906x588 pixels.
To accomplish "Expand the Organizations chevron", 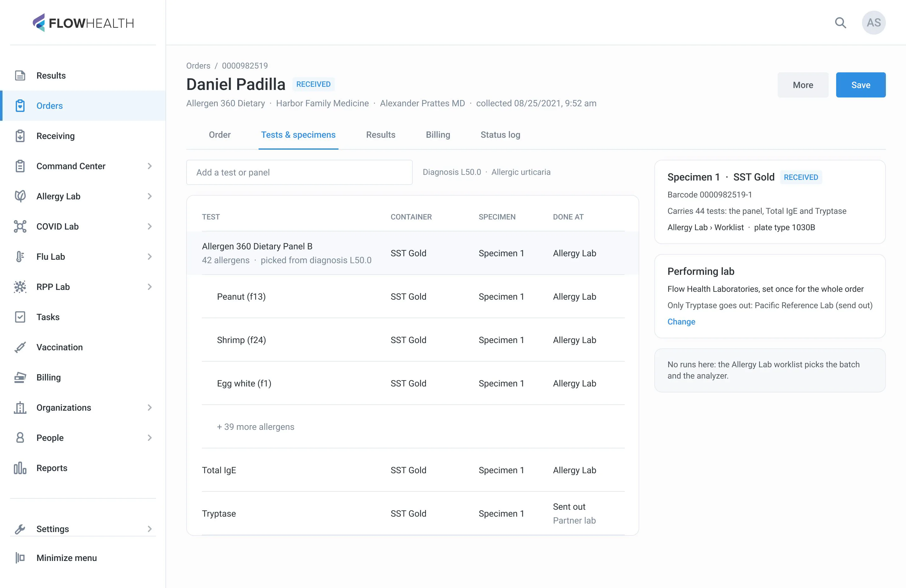I will [150, 408].
